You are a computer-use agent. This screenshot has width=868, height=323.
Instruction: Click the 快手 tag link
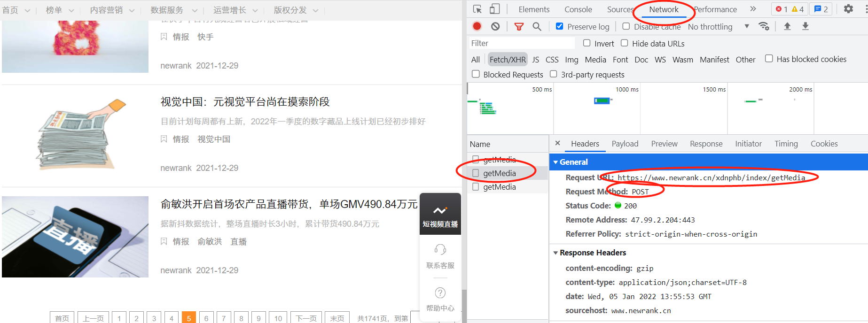[x=205, y=37]
